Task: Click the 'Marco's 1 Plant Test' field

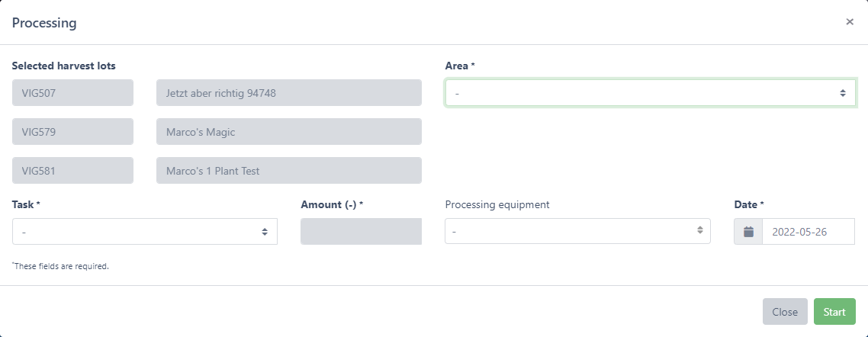Action: (x=288, y=171)
